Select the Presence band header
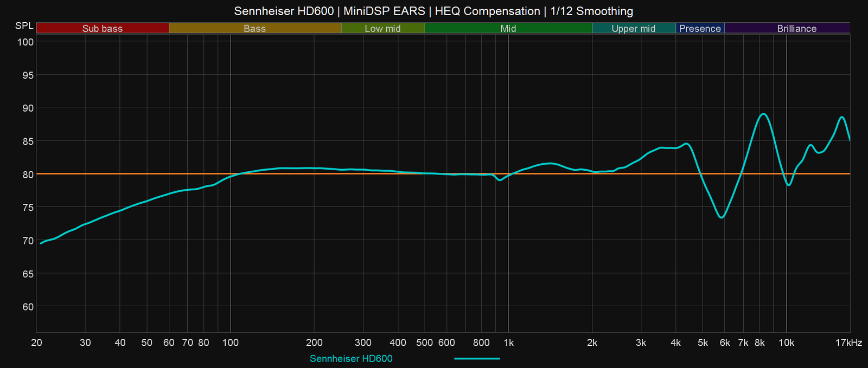 pos(700,28)
